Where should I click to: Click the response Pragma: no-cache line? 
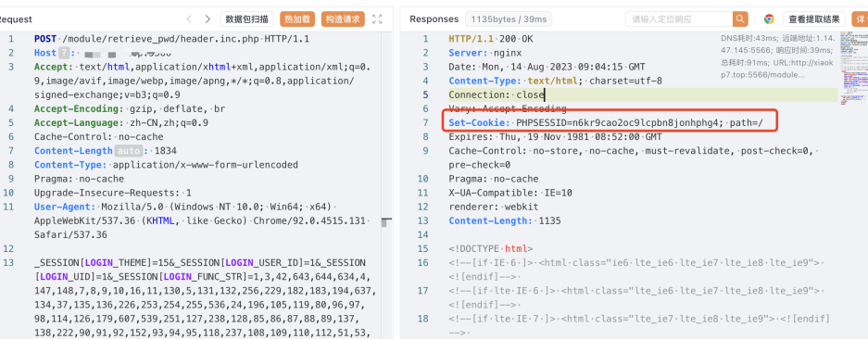point(494,179)
